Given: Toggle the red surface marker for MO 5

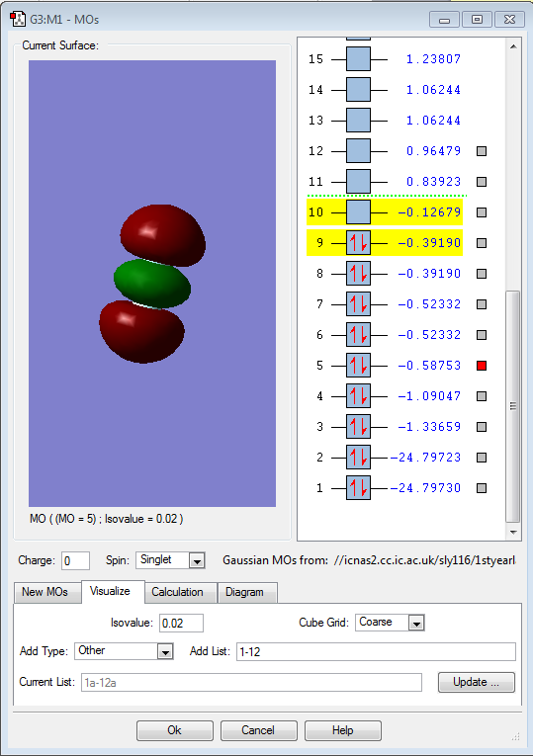Looking at the screenshot, I should coord(482,366).
